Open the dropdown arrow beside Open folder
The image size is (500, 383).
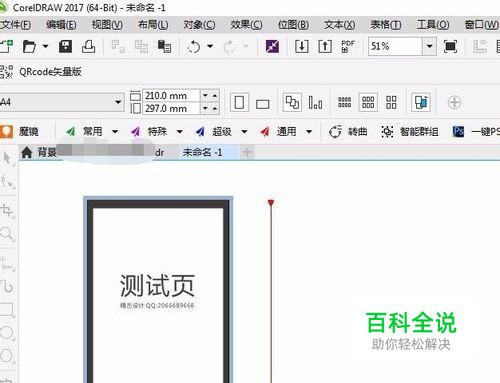point(45,46)
